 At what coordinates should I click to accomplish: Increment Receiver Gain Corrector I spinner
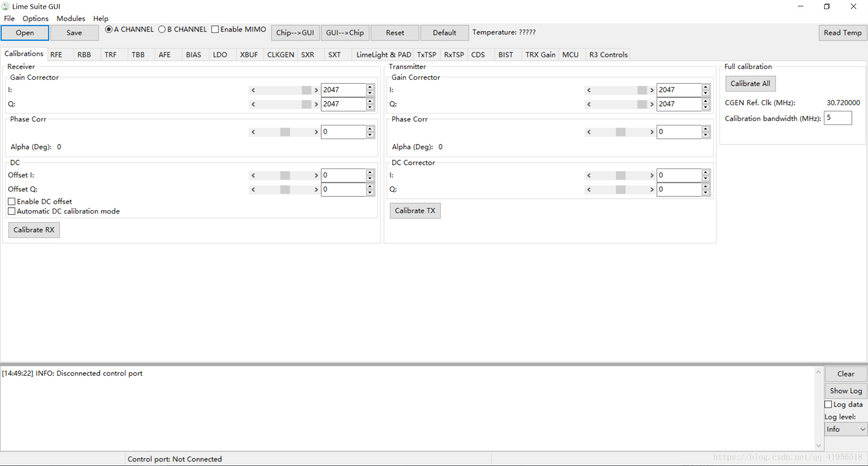pyautogui.click(x=370, y=86)
